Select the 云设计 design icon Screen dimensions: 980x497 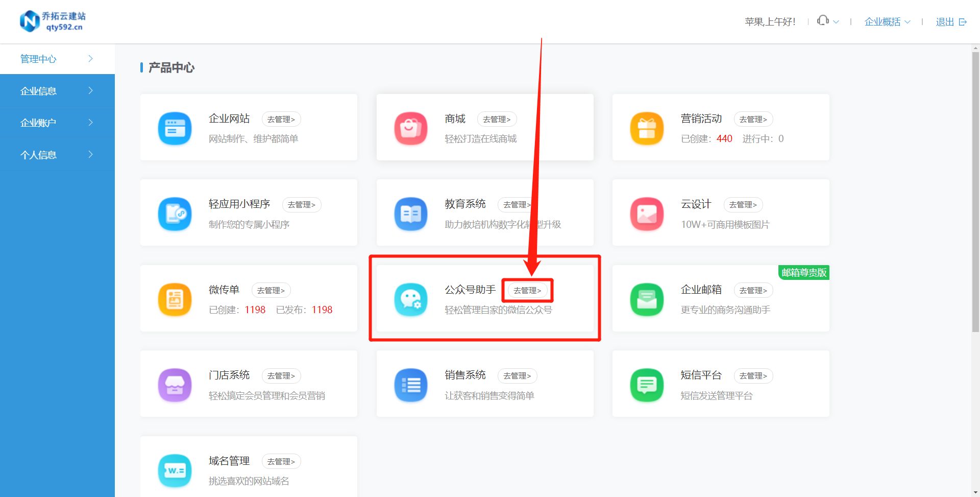tap(647, 214)
